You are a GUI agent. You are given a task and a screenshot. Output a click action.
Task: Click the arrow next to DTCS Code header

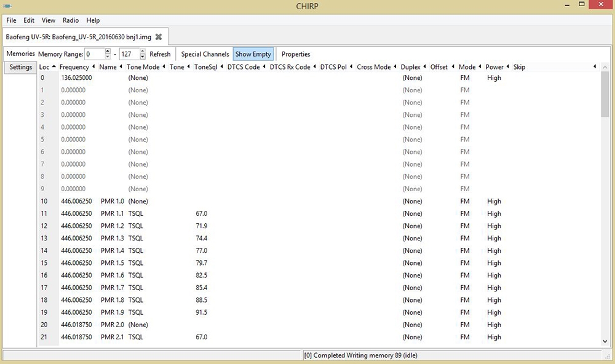264,67
